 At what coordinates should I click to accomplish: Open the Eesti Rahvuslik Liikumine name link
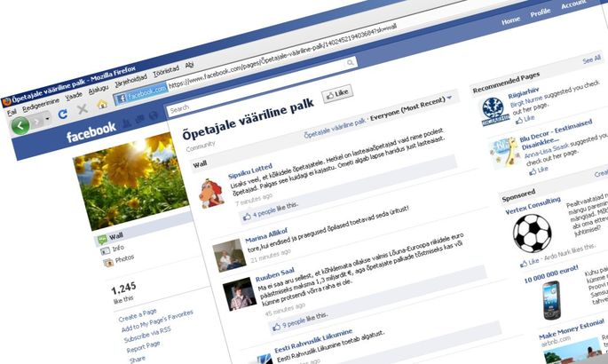click(x=313, y=340)
